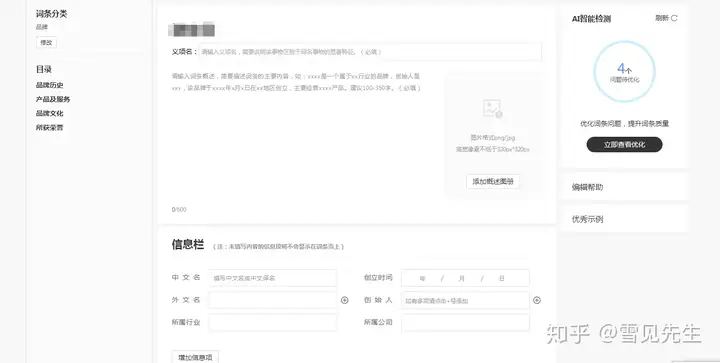The image size is (720, 363).
Task: Click the 词条概述 text area
Action: tap(303, 138)
